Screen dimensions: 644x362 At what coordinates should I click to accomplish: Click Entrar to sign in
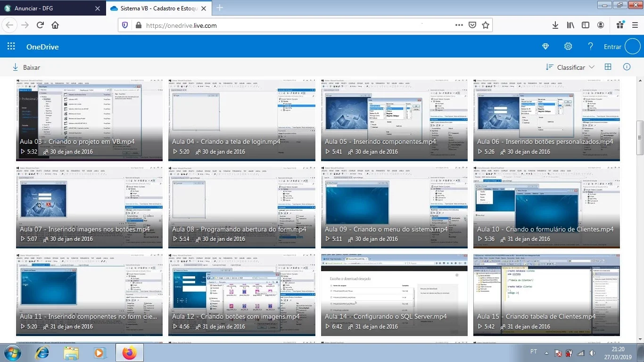pos(612,47)
